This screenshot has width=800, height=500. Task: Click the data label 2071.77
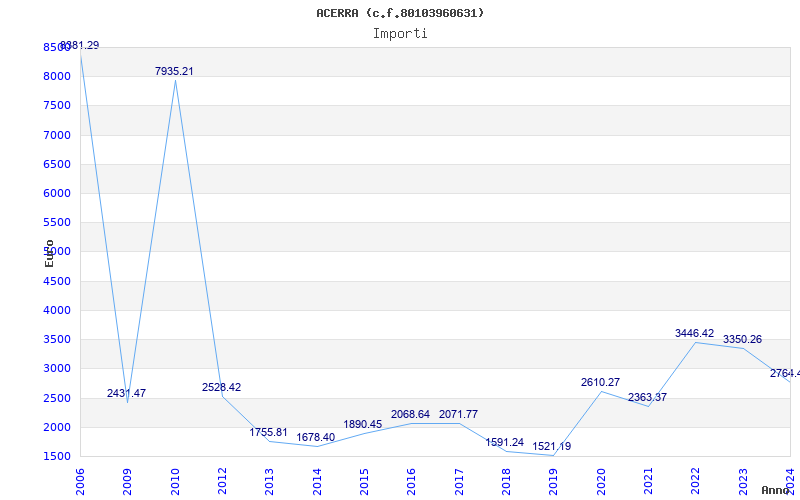[458, 414]
